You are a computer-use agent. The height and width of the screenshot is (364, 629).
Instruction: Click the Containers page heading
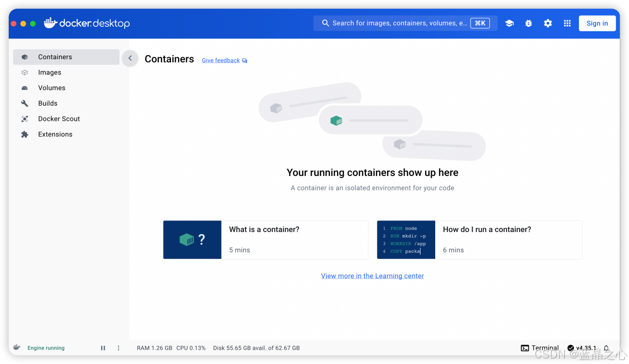(170, 59)
